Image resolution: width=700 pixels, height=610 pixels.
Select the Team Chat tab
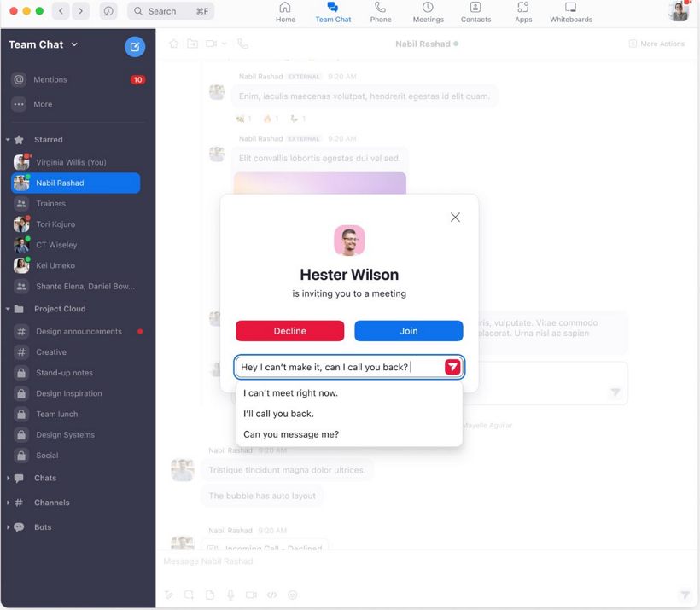pos(333,13)
